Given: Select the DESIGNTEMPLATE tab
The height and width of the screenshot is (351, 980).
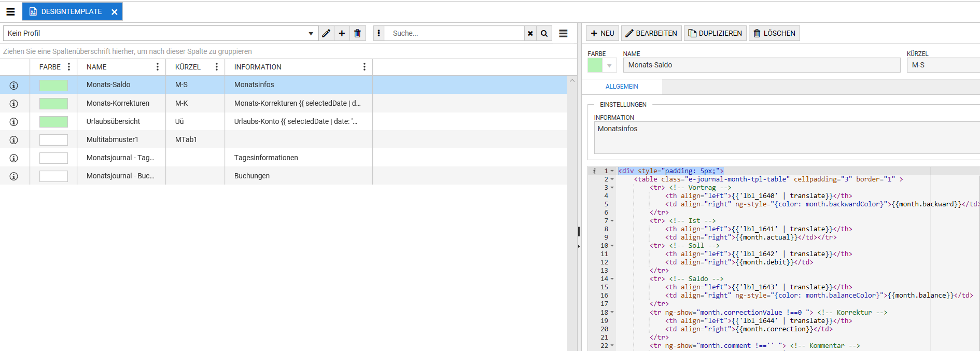Looking at the screenshot, I should point(72,11).
